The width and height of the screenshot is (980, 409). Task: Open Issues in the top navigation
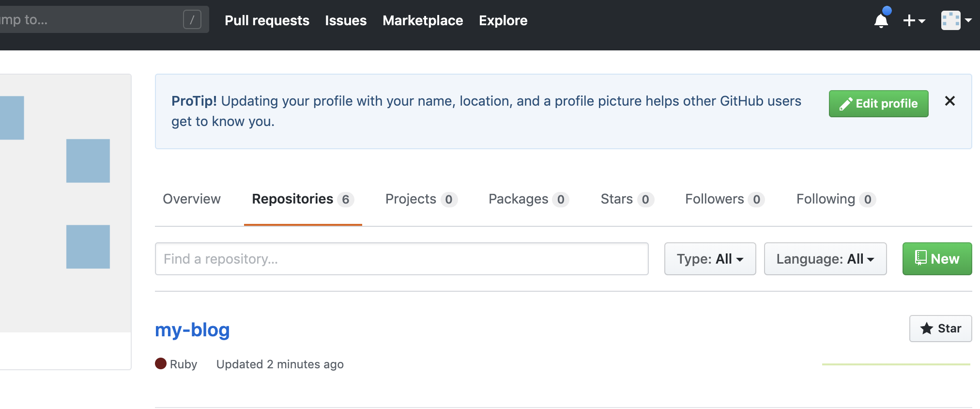346,20
